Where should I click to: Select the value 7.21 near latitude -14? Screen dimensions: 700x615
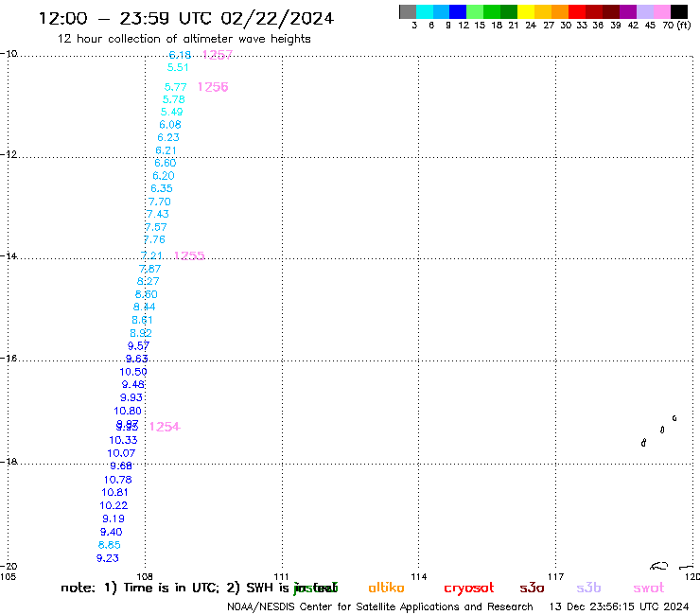point(151,255)
